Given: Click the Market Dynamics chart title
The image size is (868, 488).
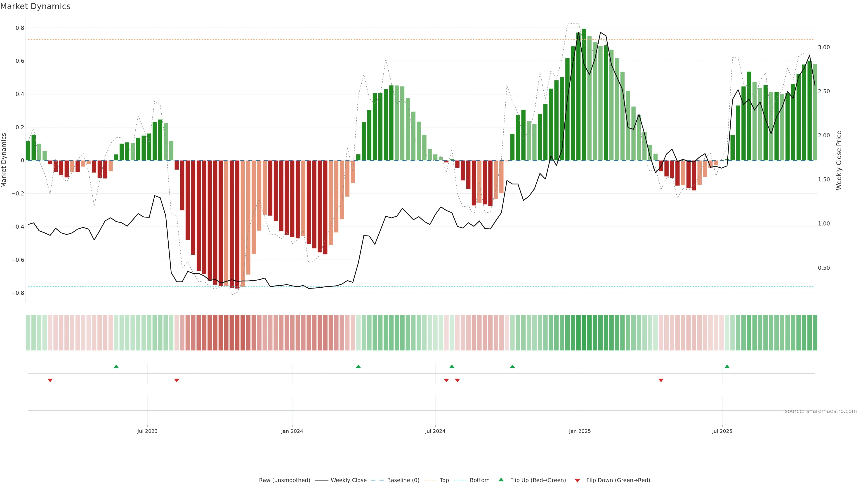Looking at the screenshot, I should click(35, 6).
